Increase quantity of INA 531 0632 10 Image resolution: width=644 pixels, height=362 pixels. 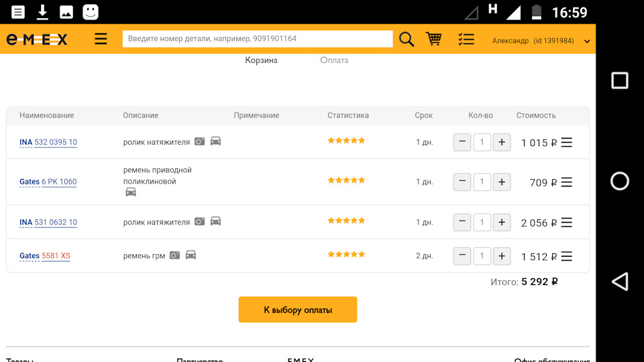point(502,222)
